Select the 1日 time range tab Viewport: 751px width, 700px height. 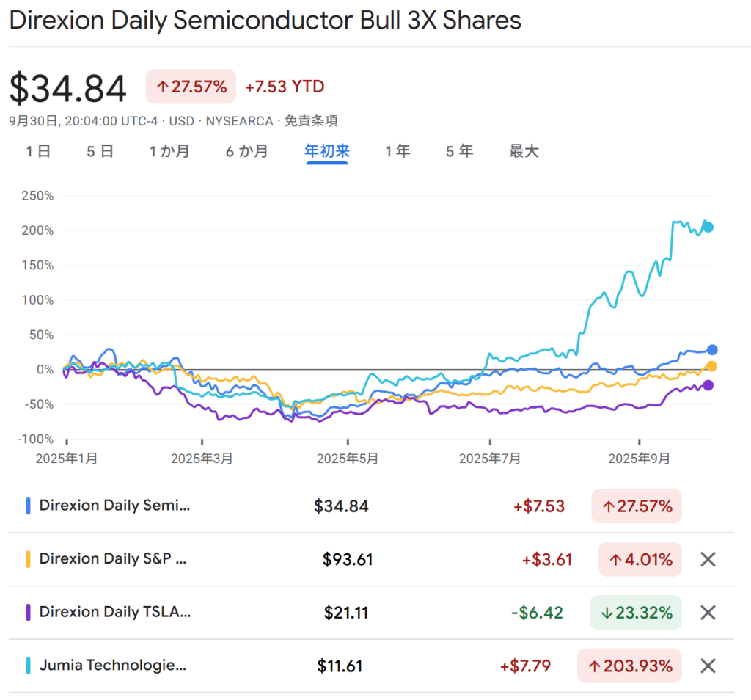coord(38,152)
